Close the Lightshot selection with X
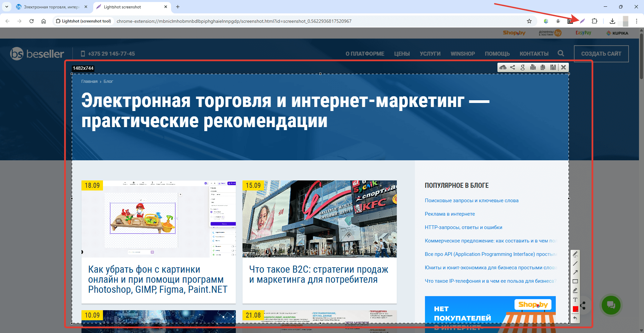644x333 pixels. (x=563, y=67)
